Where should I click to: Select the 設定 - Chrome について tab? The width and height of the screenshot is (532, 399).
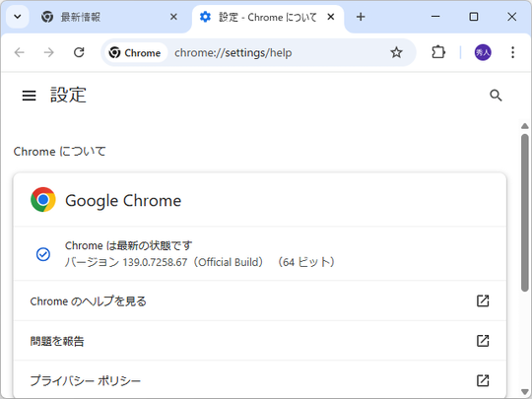(x=261, y=17)
